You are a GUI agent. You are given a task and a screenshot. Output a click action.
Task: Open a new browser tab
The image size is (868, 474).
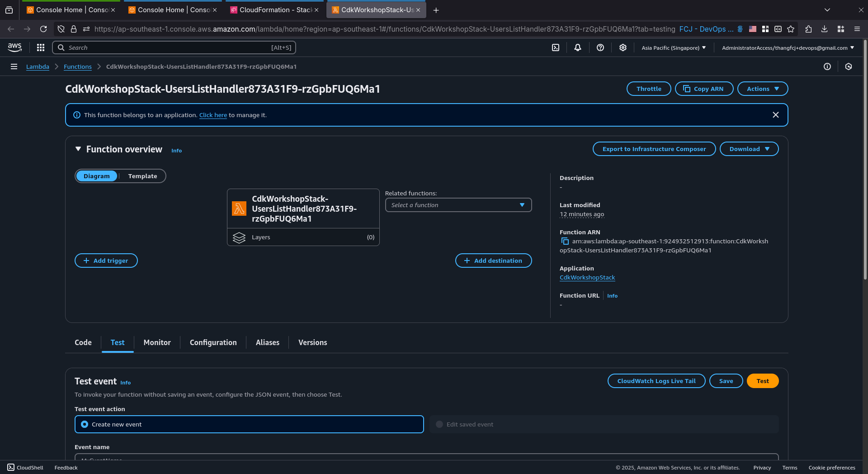pyautogui.click(x=436, y=10)
